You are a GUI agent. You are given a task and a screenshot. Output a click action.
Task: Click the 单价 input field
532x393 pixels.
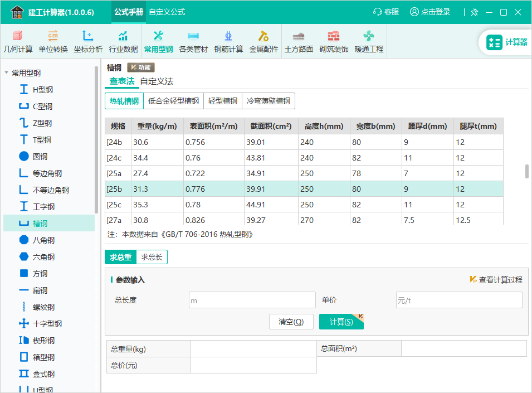coord(459,300)
